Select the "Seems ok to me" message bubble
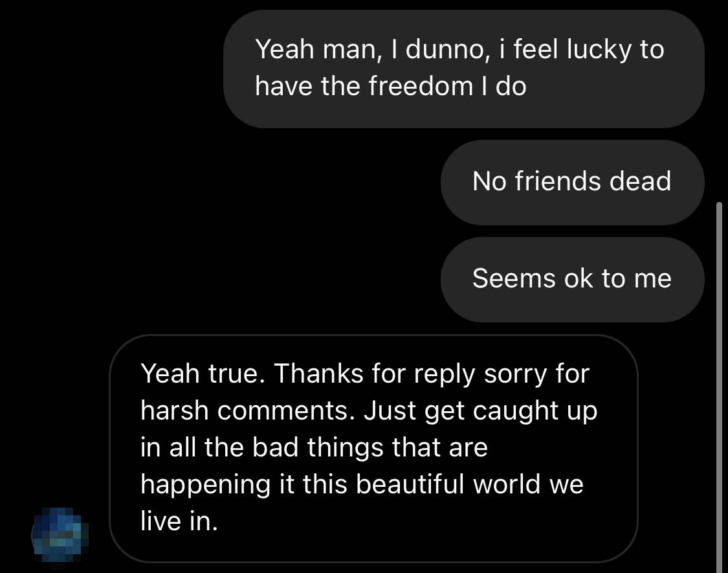The width and height of the screenshot is (728, 573). point(572,279)
